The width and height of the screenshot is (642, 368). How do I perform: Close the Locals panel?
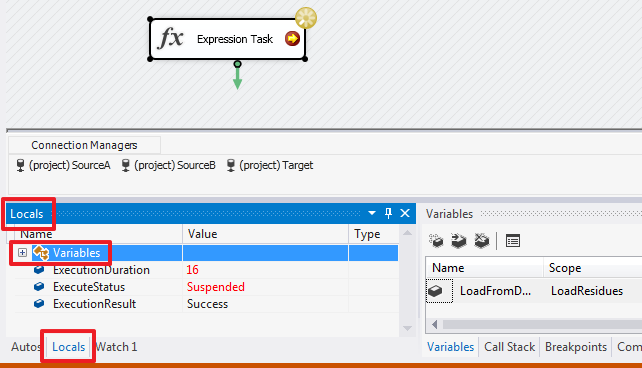(x=405, y=213)
